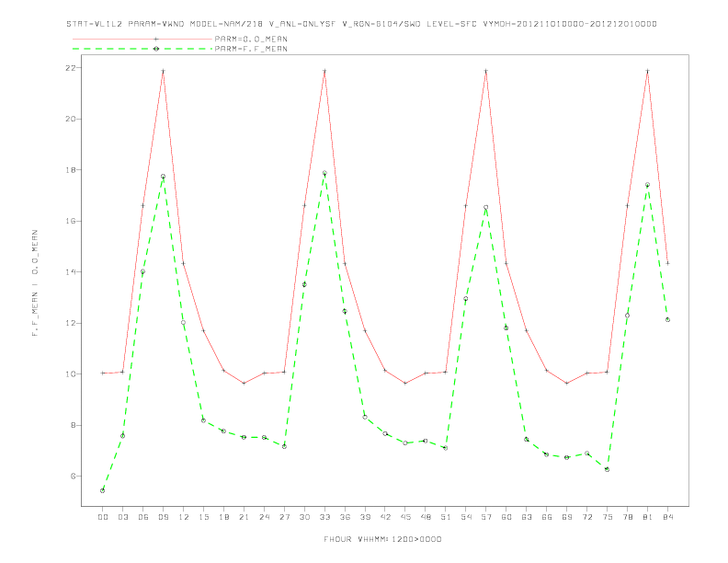Image resolution: width=728 pixels, height=563 pixels.
Task: Click the red data point at hour 69
Action: [x=567, y=384]
